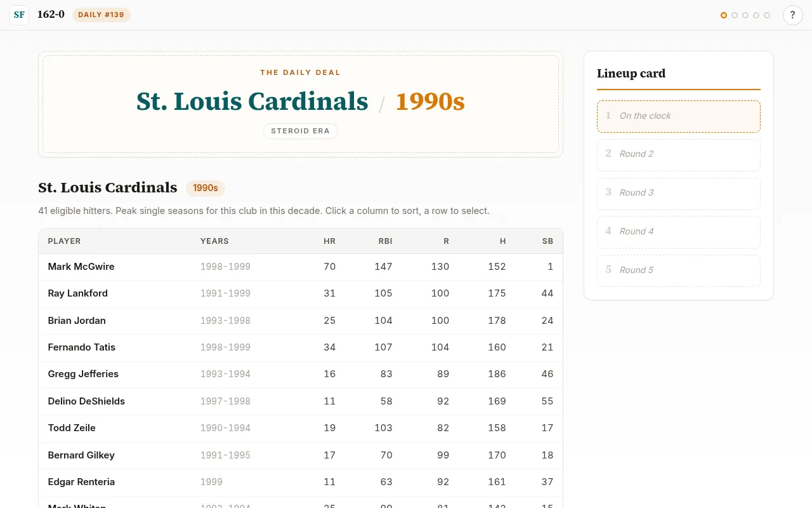This screenshot has width=812, height=508.
Task: Open the help question mark button
Action: [793, 15]
